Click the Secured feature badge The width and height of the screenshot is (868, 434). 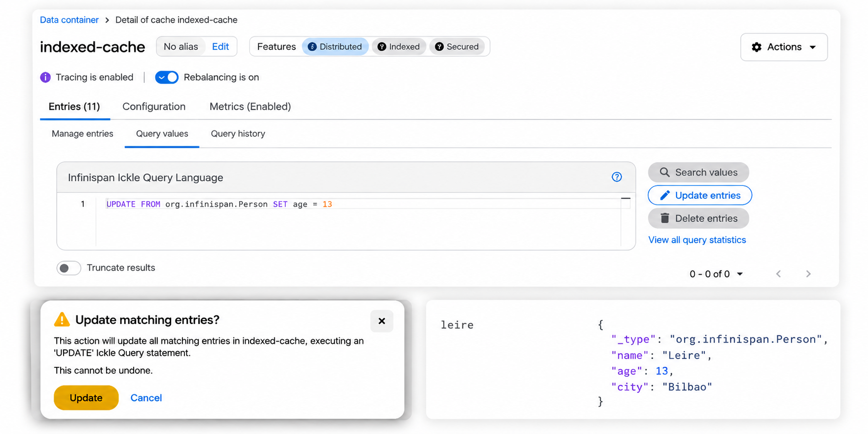pyautogui.click(x=457, y=46)
